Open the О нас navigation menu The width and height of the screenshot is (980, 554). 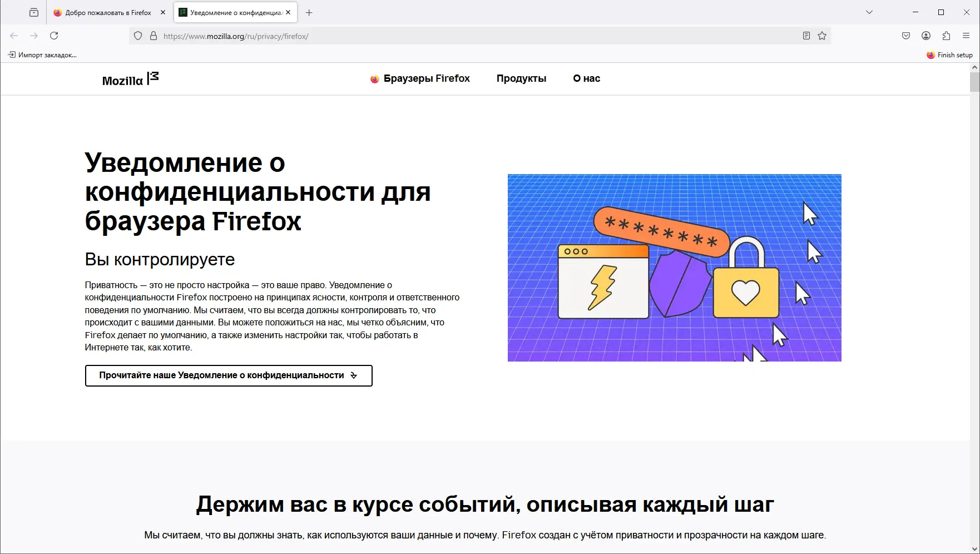click(586, 78)
